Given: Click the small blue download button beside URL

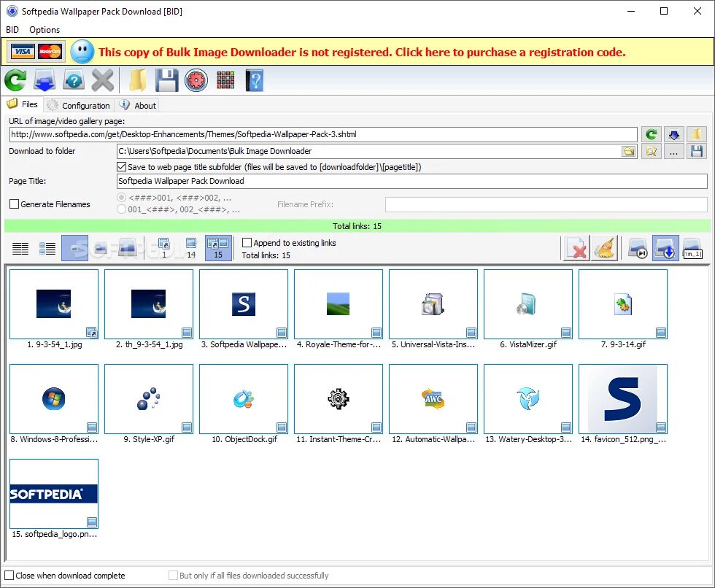Looking at the screenshot, I should [674, 134].
